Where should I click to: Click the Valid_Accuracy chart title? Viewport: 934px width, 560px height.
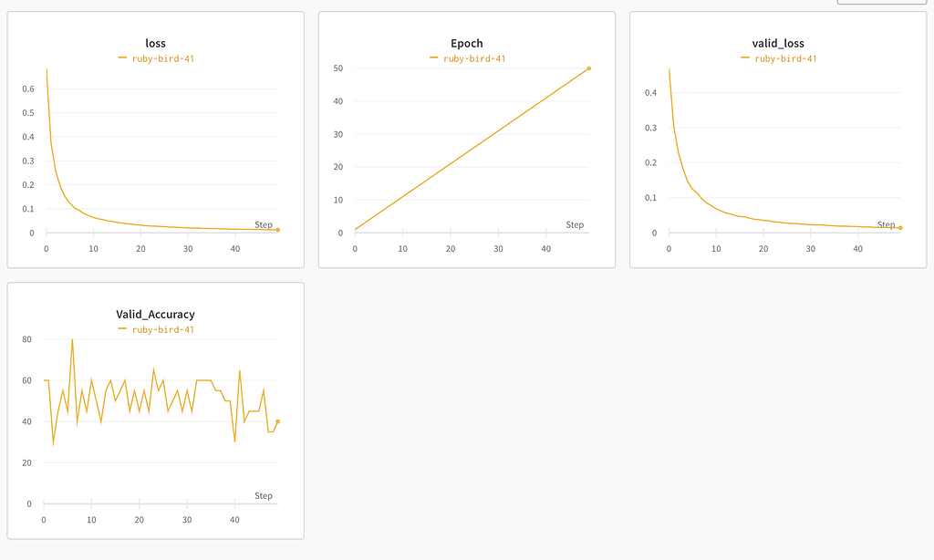[155, 314]
